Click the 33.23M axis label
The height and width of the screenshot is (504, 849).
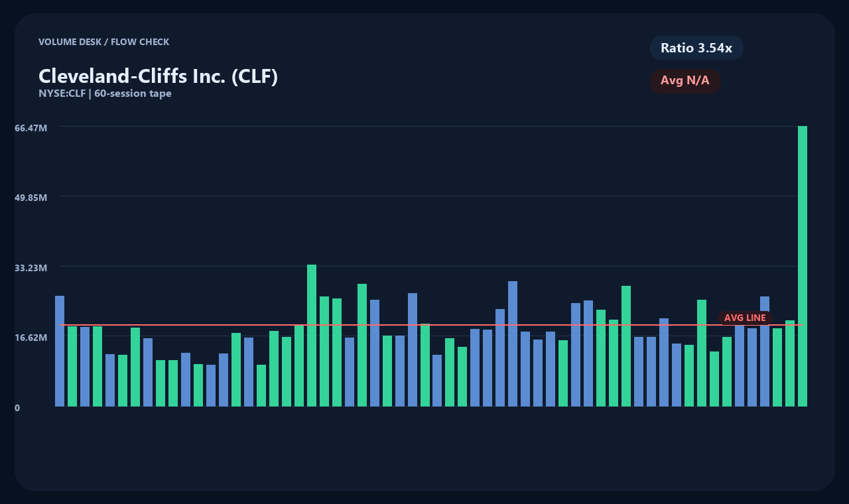click(31, 268)
